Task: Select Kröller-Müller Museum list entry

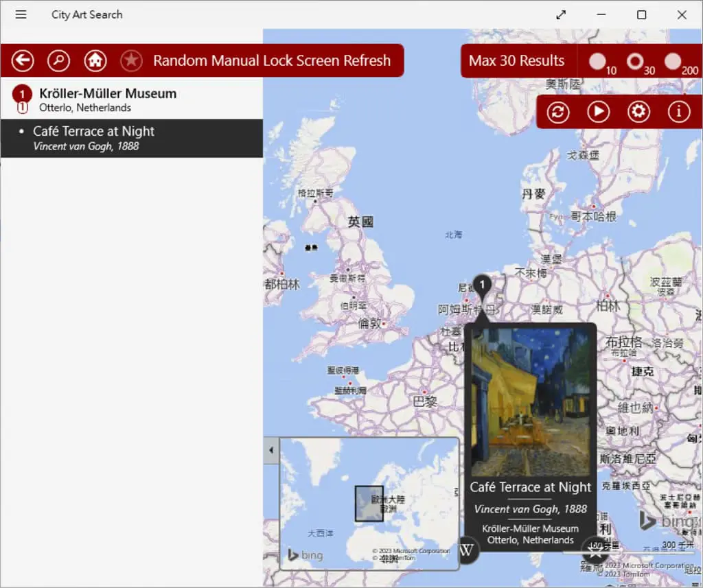Action: (x=131, y=99)
